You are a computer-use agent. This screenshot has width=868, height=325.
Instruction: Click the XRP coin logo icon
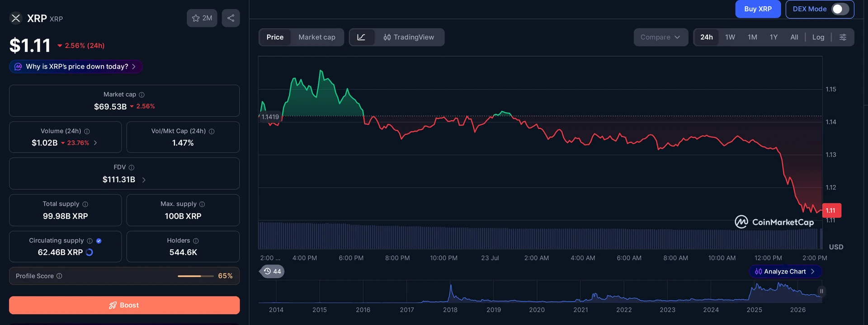click(16, 18)
